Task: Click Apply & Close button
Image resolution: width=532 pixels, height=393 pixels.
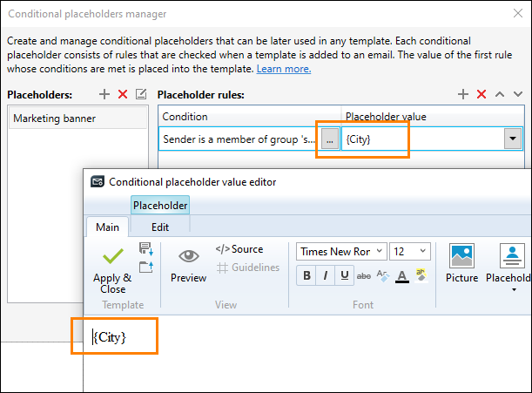Action: click(112, 270)
